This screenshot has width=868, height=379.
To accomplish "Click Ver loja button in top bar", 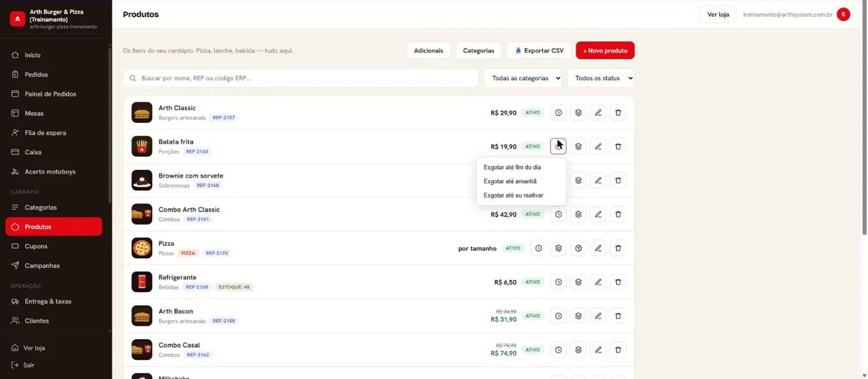I will coord(718,14).
